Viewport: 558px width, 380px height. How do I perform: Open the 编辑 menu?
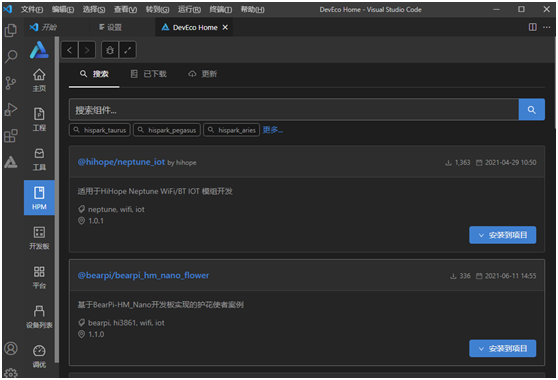[63, 10]
